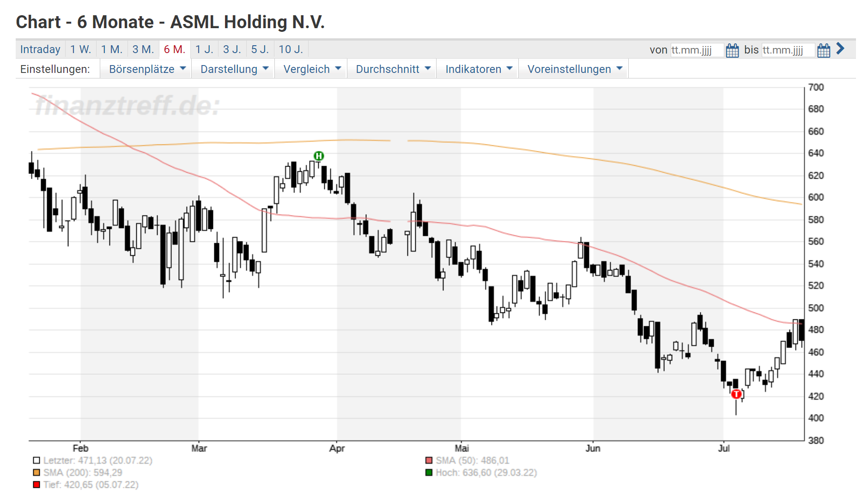The height and width of the screenshot is (504, 868).
Task: Open the Indikatoren dropdown
Action: point(479,69)
